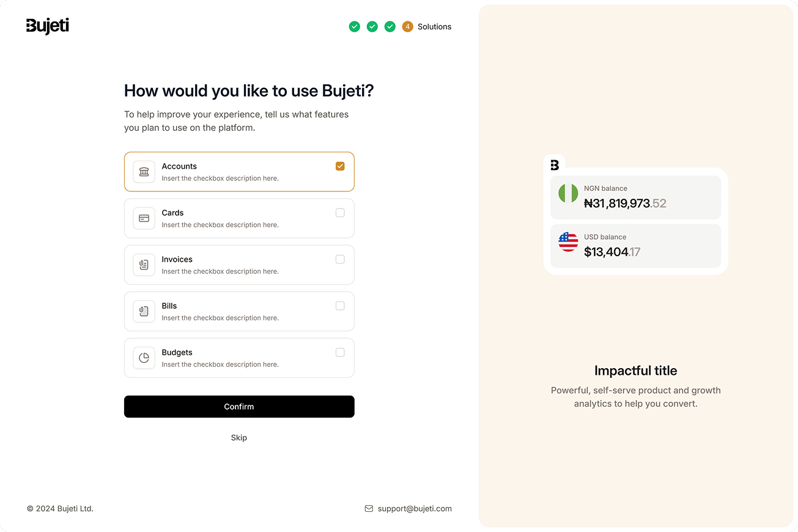Click the envelope icon beside support email
798x532 pixels.
pyautogui.click(x=369, y=508)
